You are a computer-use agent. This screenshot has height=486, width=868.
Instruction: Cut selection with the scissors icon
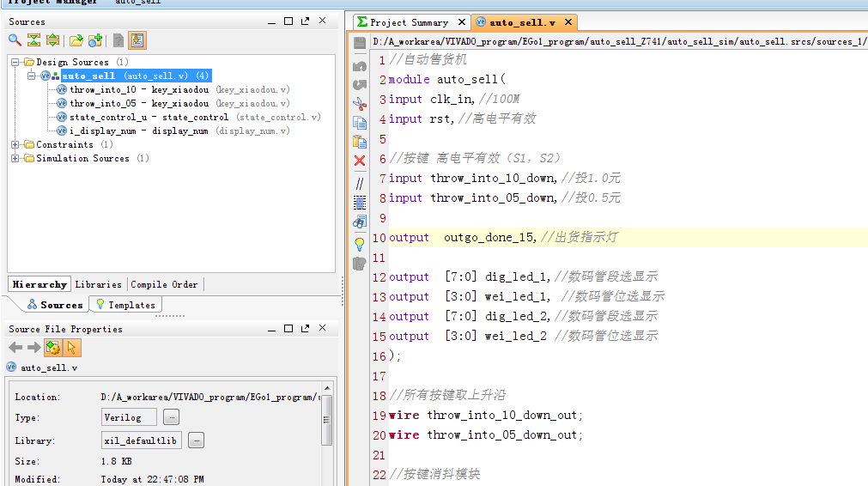click(359, 104)
